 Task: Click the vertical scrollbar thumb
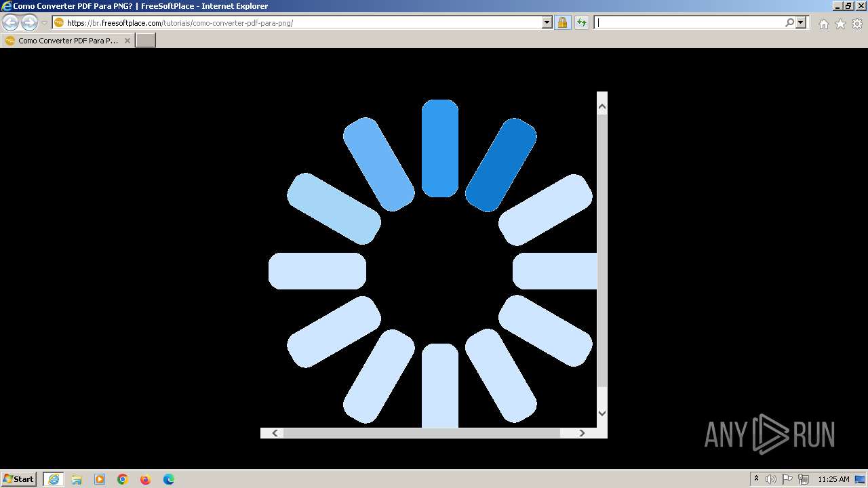pyautogui.click(x=602, y=251)
